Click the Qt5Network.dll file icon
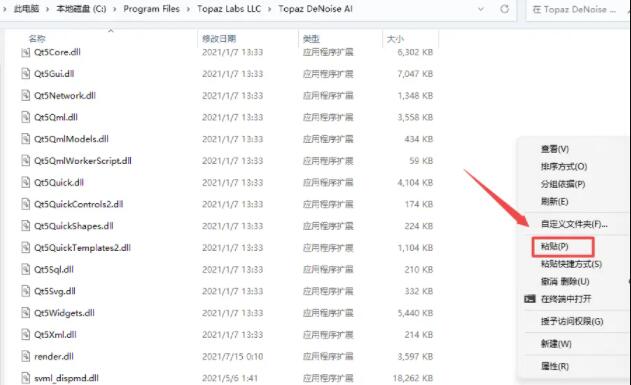631x385 pixels. click(25, 96)
